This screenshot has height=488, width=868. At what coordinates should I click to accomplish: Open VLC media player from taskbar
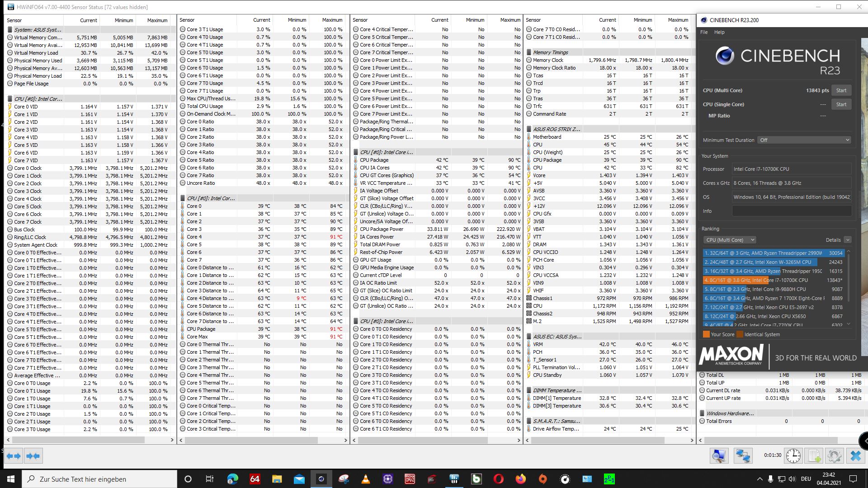[366, 479]
